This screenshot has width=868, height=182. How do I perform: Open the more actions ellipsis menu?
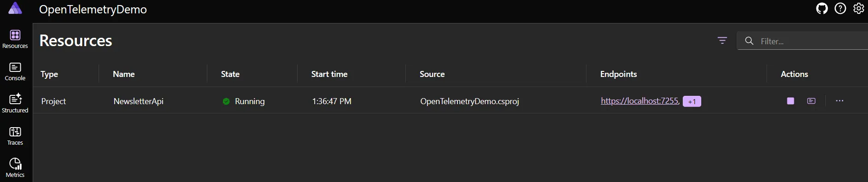(839, 101)
